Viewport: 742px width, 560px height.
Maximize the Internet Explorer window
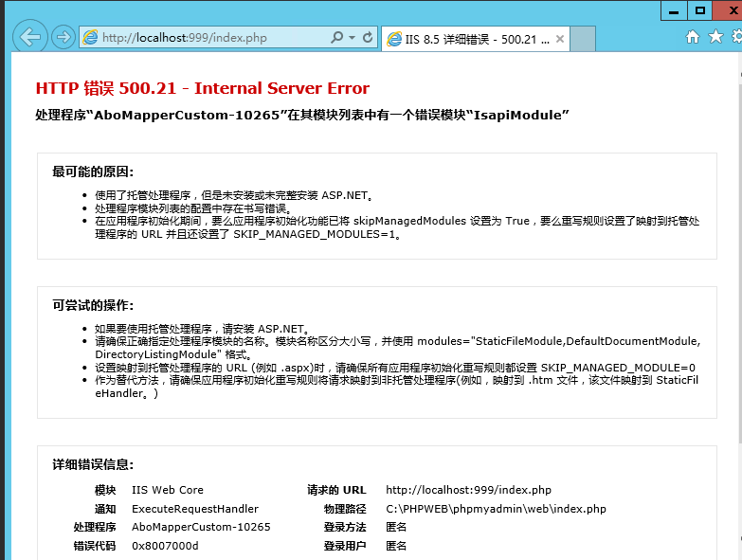pos(700,10)
